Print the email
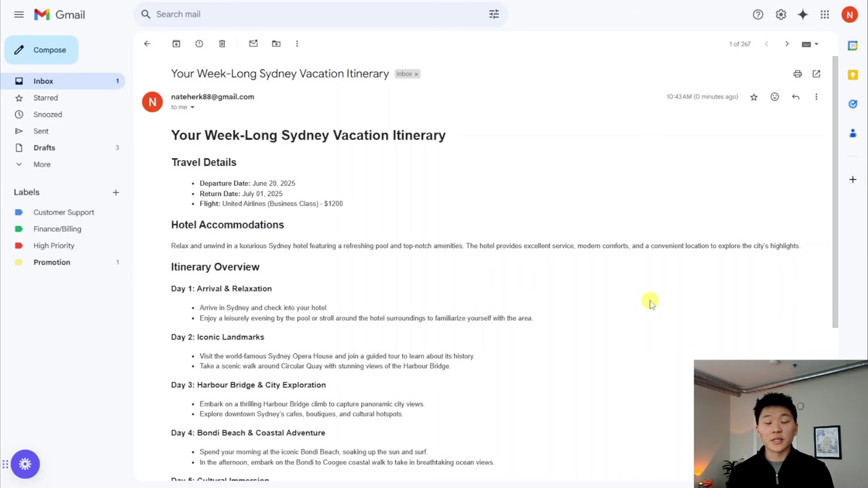Image resolution: width=868 pixels, height=488 pixels. [798, 74]
